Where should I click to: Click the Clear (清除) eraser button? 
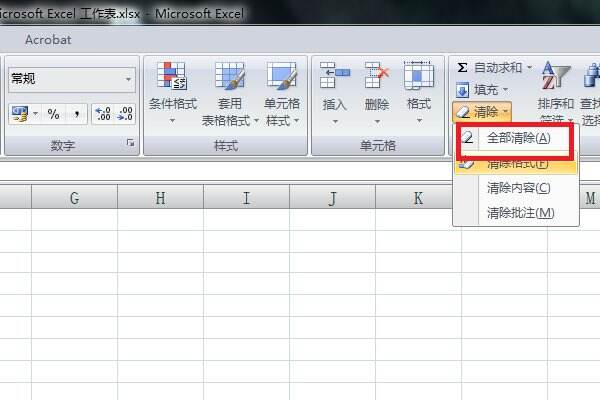(482, 112)
